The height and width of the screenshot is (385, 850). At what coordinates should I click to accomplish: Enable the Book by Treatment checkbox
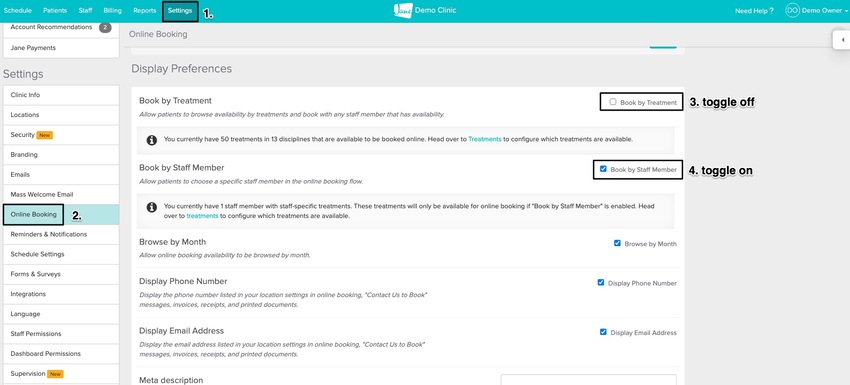click(613, 101)
